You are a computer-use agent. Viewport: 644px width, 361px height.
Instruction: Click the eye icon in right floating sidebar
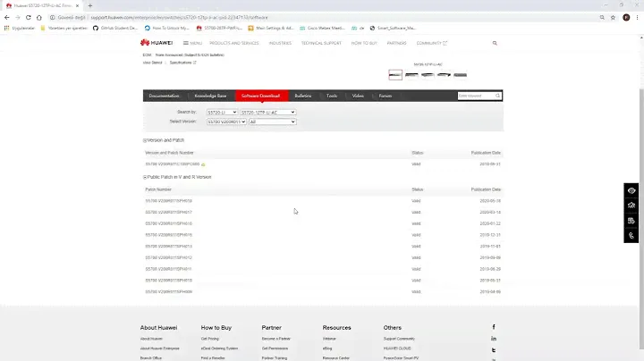pos(631,190)
